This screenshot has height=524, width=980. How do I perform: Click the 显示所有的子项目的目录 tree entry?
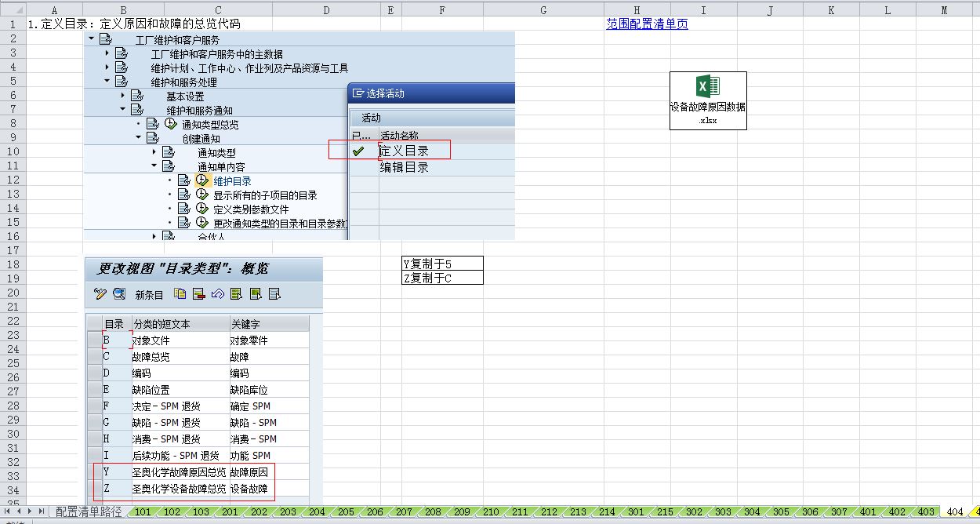coord(265,195)
